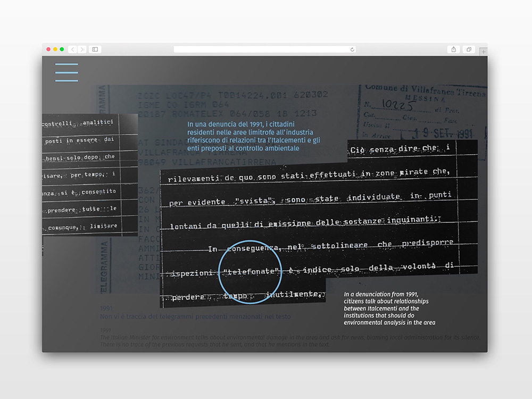Viewport: 532px width, 399px height.
Task: Select the blue Italian caption "In una denuncia del 1991"
Action: pyautogui.click(x=254, y=136)
